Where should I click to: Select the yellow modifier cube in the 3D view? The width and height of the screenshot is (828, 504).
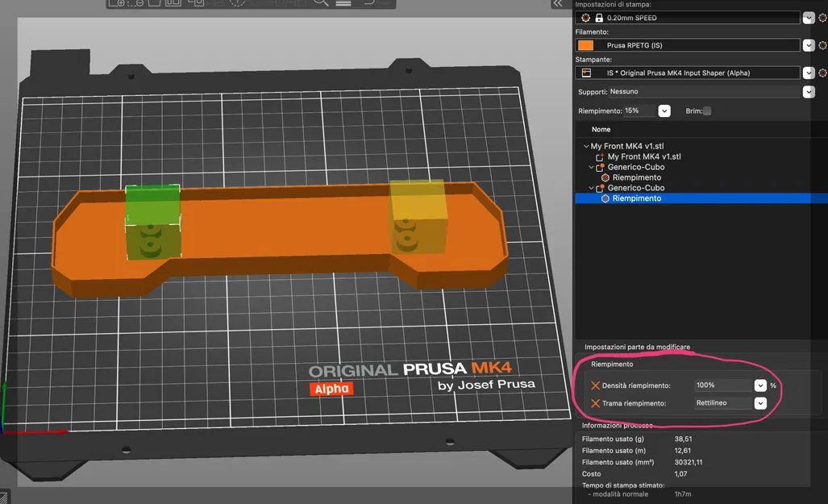pos(418,217)
